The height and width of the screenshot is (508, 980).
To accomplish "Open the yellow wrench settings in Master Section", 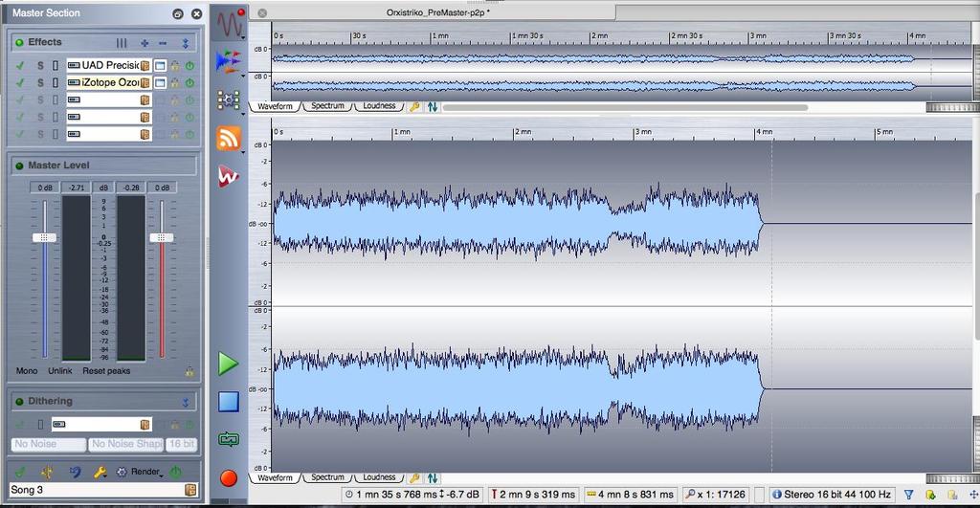I will click(100, 472).
